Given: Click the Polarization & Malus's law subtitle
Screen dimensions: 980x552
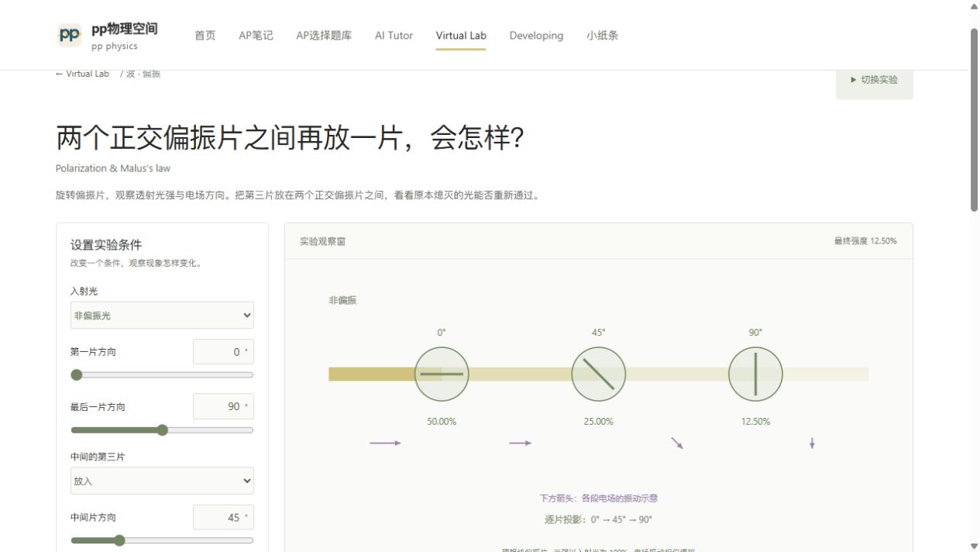Looking at the screenshot, I should coord(113,168).
